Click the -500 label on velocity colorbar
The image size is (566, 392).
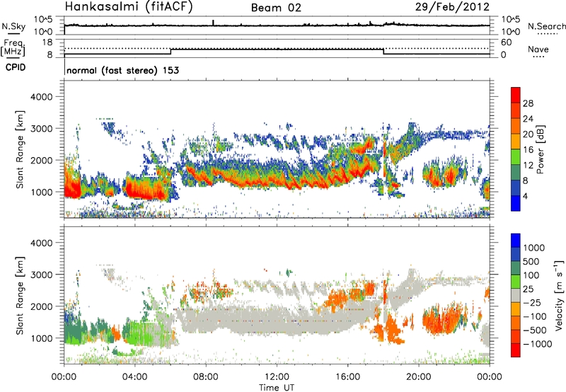tap(536, 330)
